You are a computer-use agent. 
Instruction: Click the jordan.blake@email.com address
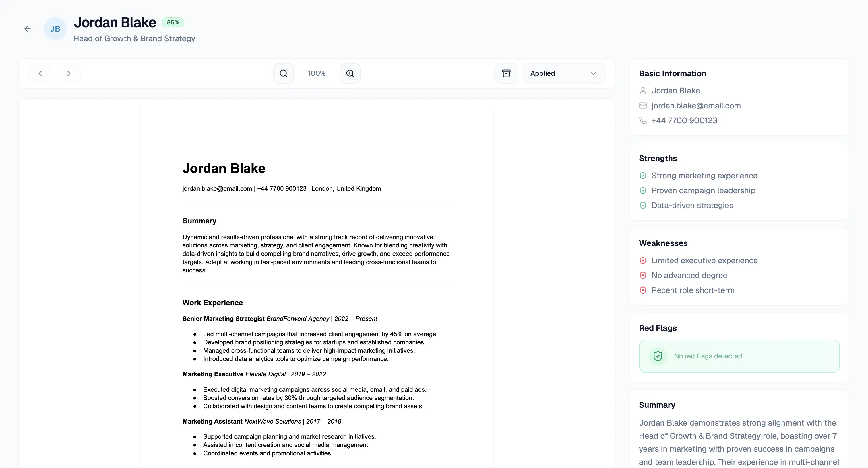pos(696,105)
